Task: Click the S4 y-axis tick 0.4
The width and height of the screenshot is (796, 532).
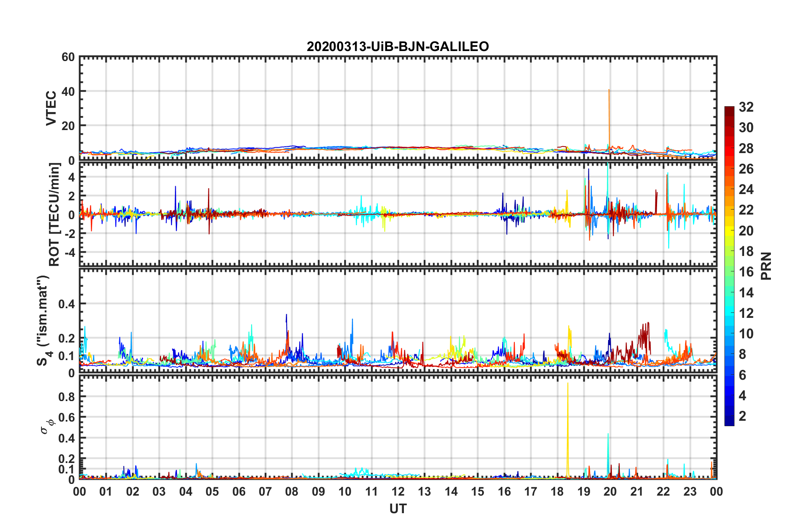Action: (x=66, y=304)
